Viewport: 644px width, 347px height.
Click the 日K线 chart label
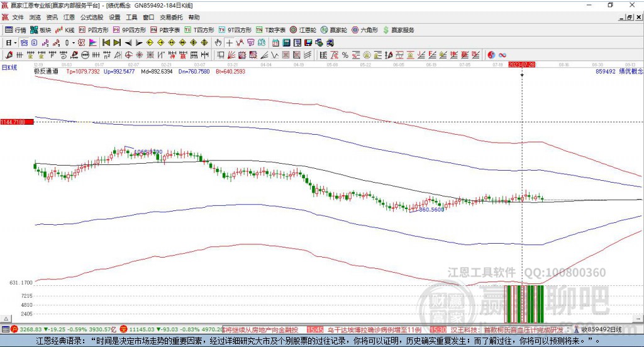(9, 68)
